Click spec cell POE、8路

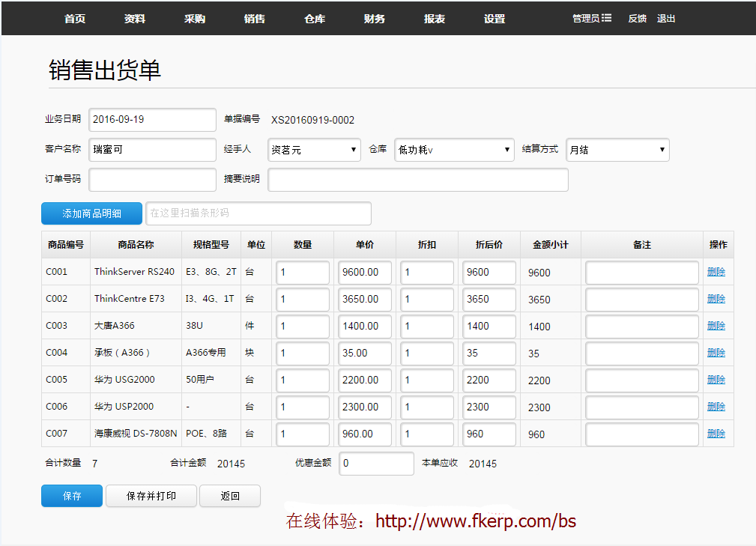point(206,434)
